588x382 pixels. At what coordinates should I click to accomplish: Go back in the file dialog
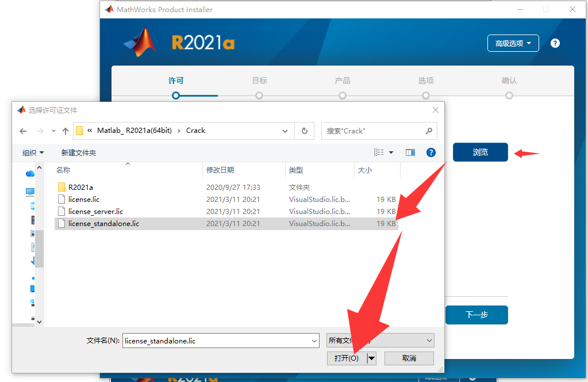coord(23,131)
